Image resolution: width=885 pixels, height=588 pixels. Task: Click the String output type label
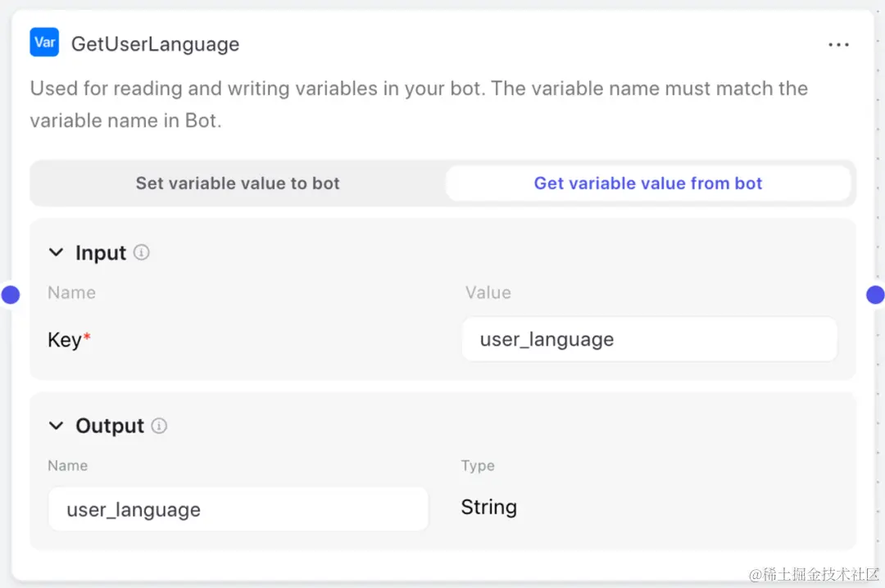click(488, 507)
